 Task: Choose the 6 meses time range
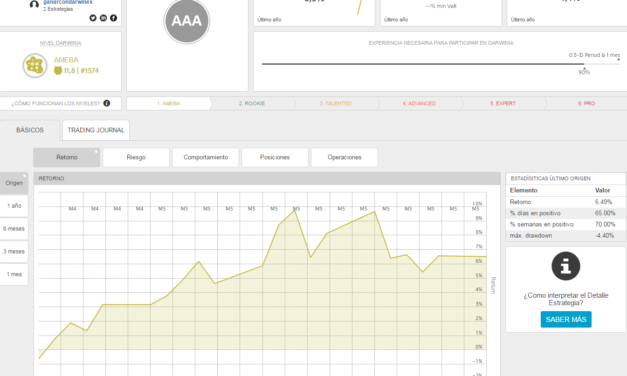[14, 229]
